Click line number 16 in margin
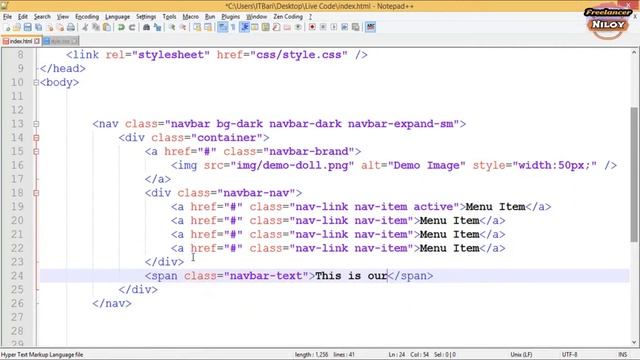 17,165
